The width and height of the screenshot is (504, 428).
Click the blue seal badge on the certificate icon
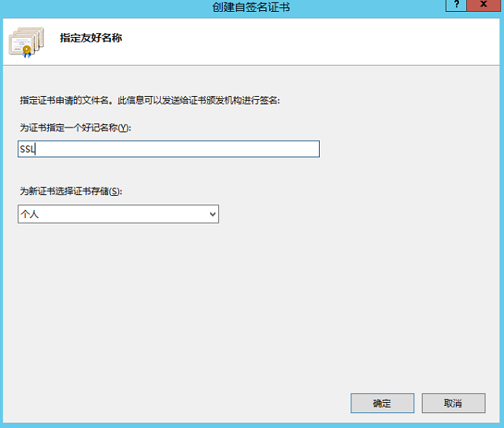tap(26, 52)
